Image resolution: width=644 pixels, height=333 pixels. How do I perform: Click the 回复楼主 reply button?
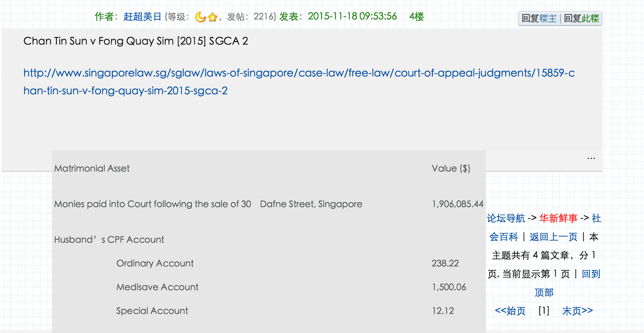(x=539, y=19)
